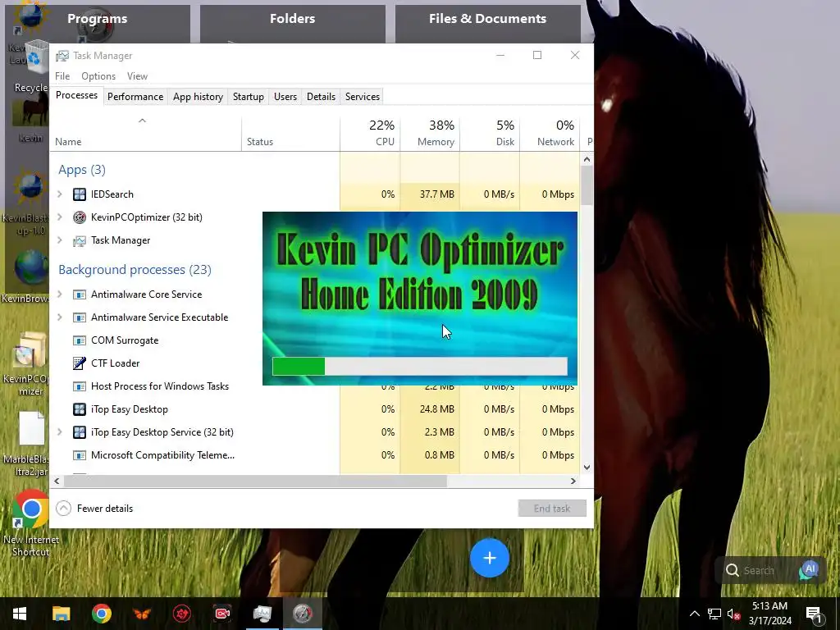The width and height of the screenshot is (840, 630).
Task: Sort by the Name column header
Action: coord(145,133)
